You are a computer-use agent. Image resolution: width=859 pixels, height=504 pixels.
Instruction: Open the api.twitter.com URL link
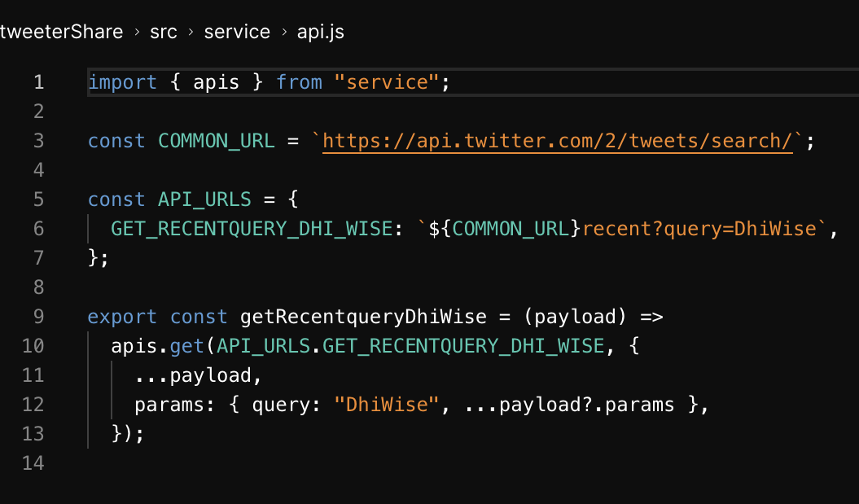tap(558, 142)
